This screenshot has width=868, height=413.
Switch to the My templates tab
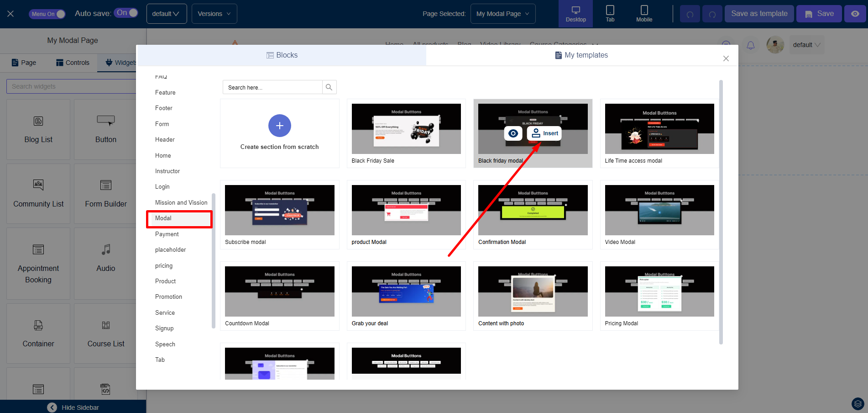[x=581, y=55]
